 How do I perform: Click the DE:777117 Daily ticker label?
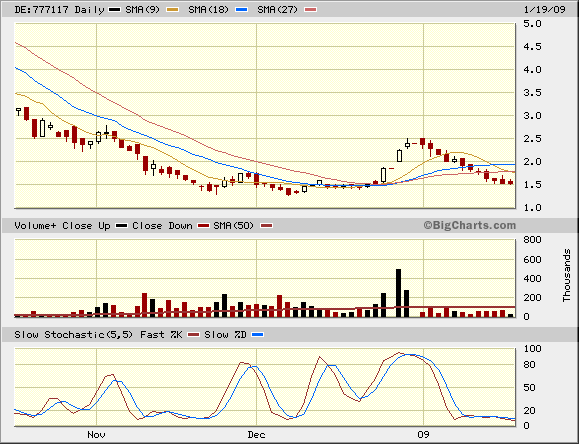[59, 10]
